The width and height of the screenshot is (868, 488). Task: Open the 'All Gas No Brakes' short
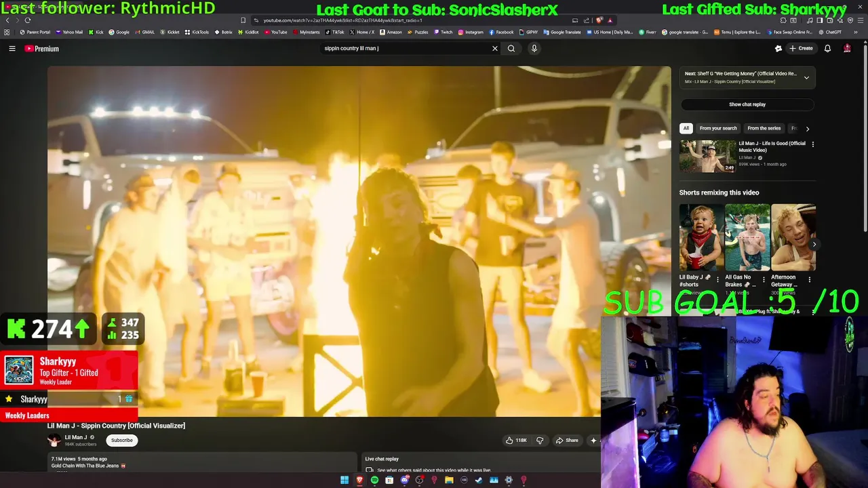point(747,237)
